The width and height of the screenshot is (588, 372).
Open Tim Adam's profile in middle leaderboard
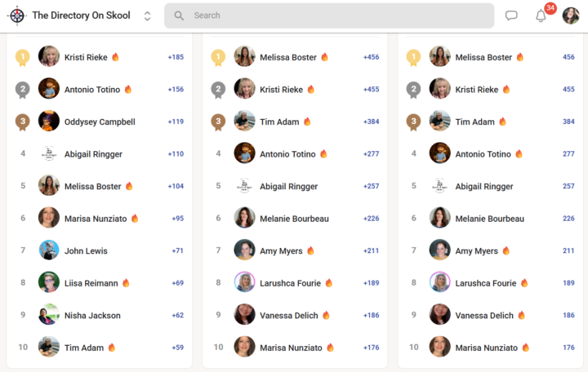(x=279, y=122)
